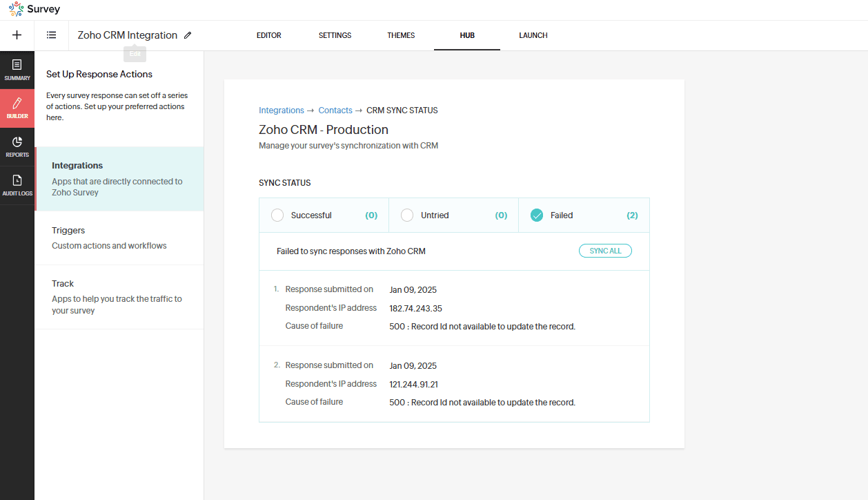Open the Triggers section in side panel
This screenshot has height=500, width=868.
[x=68, y=231]
